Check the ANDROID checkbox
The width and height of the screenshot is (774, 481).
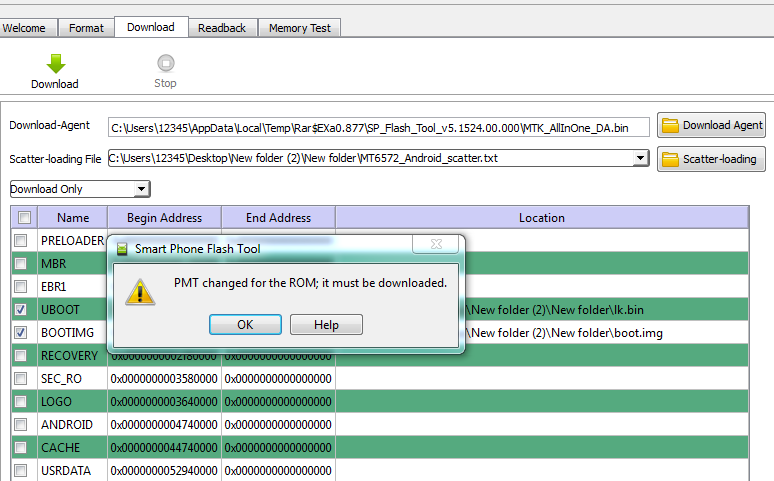point(20,425)
